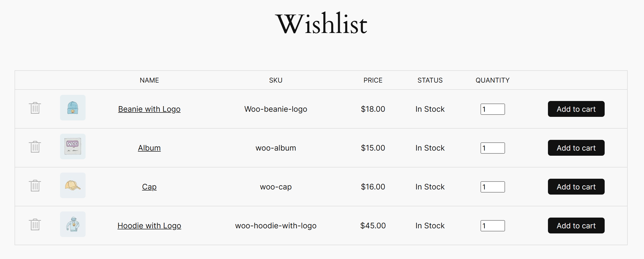Select the quantity field for Cap
The width and height of the screenshot is (644, 259).
pos(493,187)
